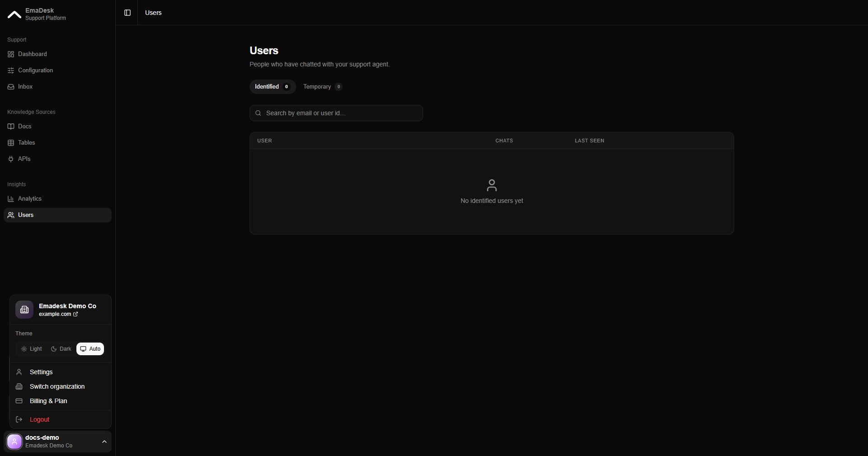This screenshot has height=456, width=868.
Task: Open APIs knowledge source
Action: point(57,159)
